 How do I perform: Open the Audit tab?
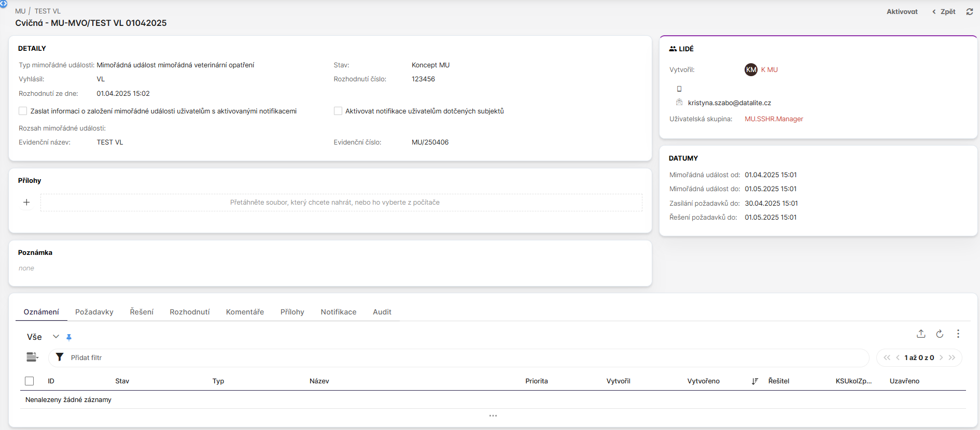[x=382, y=312]
